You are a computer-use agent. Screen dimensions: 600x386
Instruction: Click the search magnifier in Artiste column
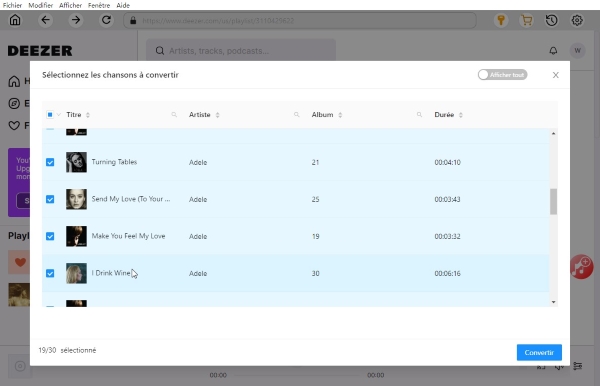pyautogui.click(x=297, y=114)
